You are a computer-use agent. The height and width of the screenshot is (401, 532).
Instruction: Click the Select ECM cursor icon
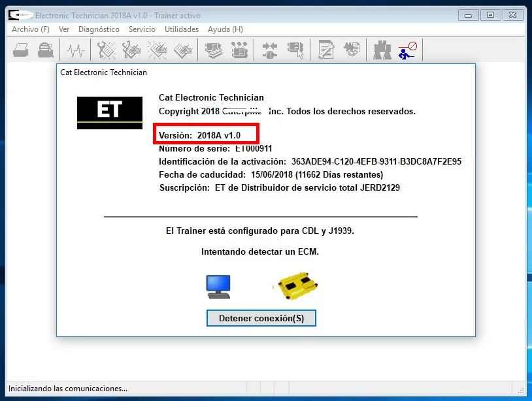coord(295,50)
